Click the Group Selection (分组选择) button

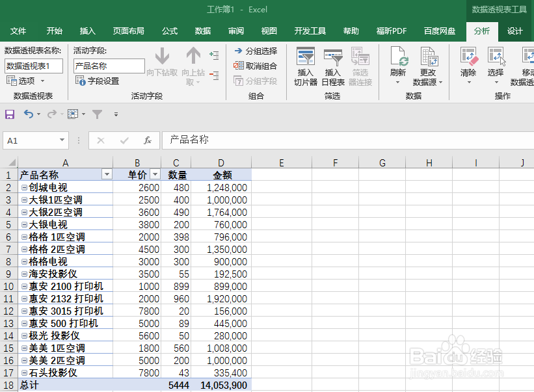click(x=256, y=51)
